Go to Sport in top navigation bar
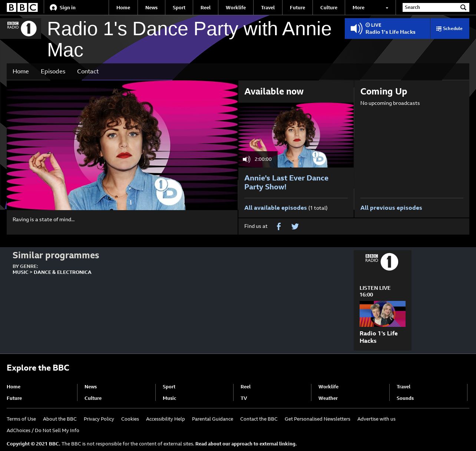476x451 pixels. coord(179,7)
